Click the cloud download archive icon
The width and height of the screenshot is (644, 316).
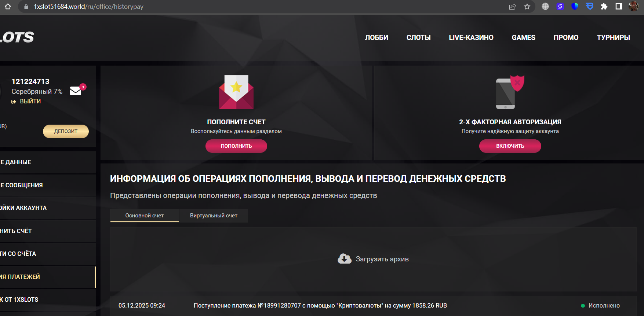pyautogui.click(x=345, y=259)
